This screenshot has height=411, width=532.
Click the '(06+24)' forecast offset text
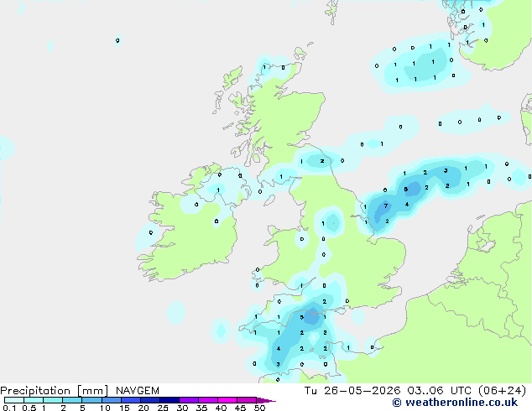tap(502, 391)
